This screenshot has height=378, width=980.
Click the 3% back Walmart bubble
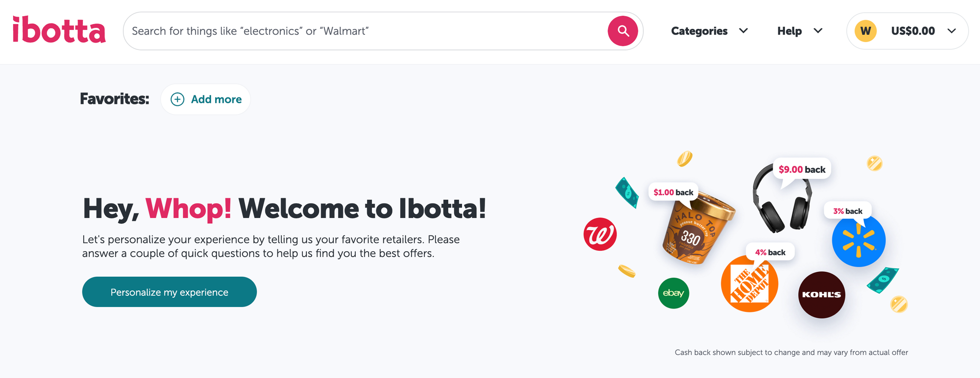[847, 211]
